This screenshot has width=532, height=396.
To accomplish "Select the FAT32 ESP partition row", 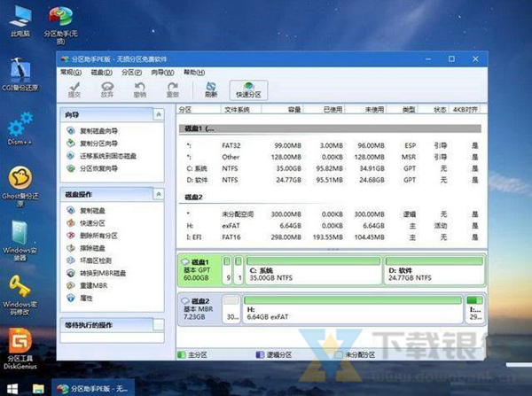I will pyautogui.click(x=330, y=146).
